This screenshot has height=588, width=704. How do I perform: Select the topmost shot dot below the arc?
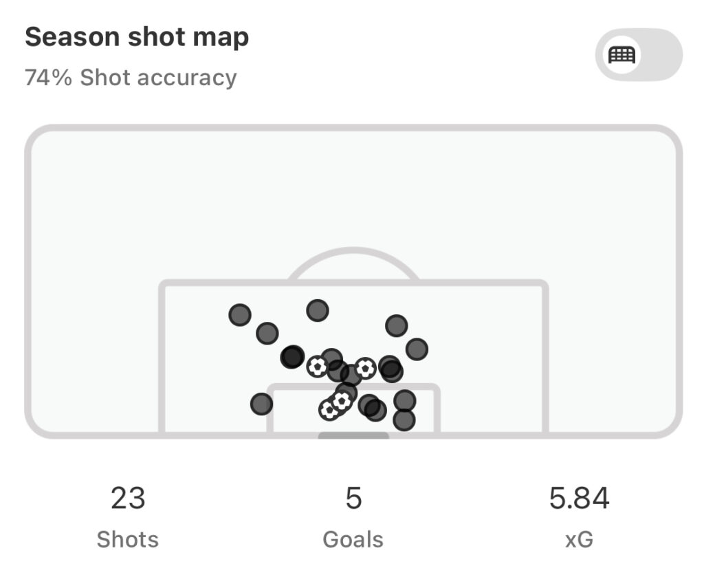pos(318,310)
